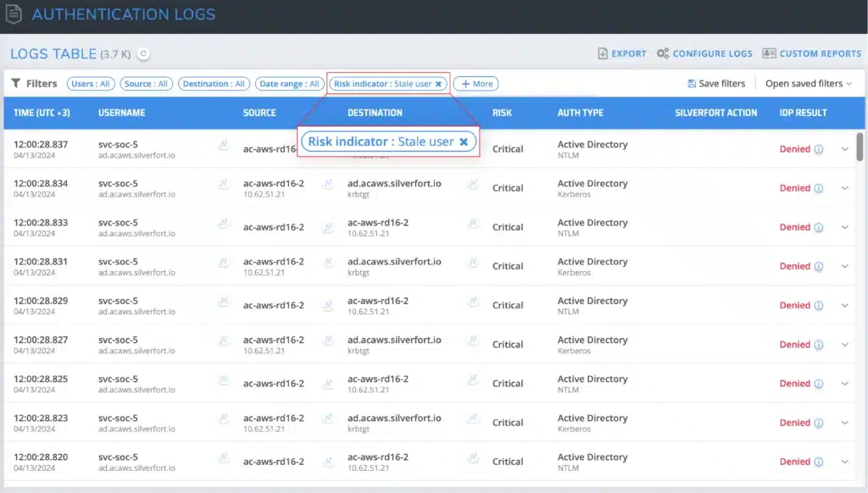Click 'Denied' in the 12:00:28.831 row
The image size is (868, 493).
tap(795, 266)
